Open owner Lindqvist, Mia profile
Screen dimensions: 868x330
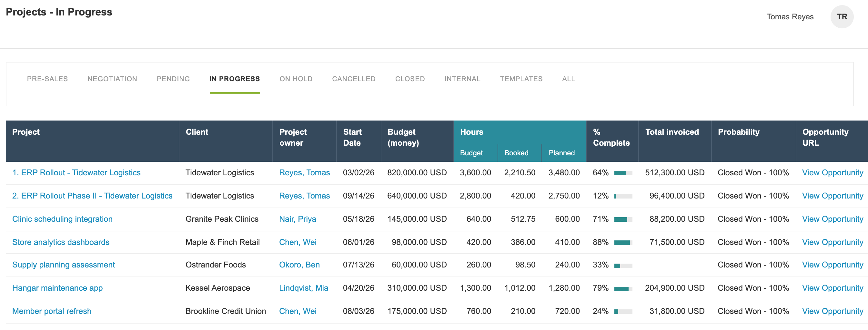(304, 288)
